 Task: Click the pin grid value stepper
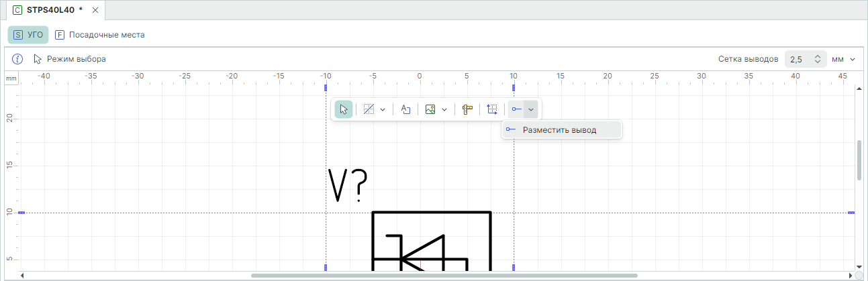(817, 59)
